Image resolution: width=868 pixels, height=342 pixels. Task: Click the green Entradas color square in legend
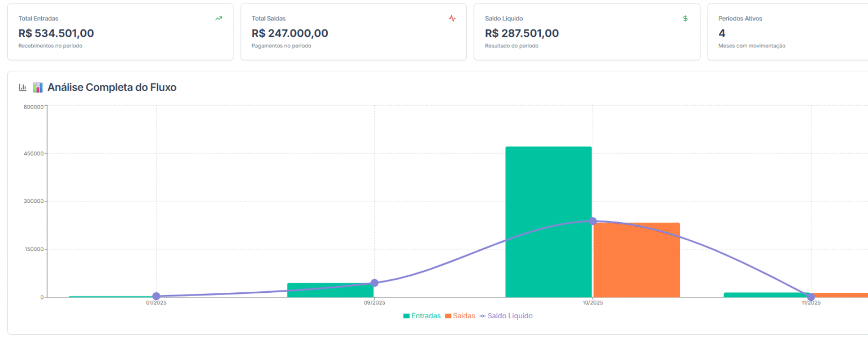coord(406,316)
